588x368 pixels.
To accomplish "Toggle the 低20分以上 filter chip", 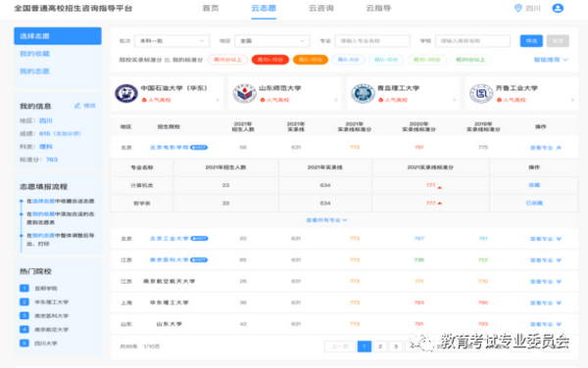I will (470, 60).
